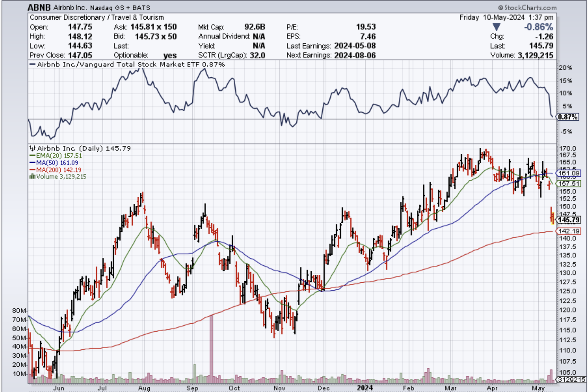Click the copyright symbol before StockCharts.com

[x=501, y=8]
